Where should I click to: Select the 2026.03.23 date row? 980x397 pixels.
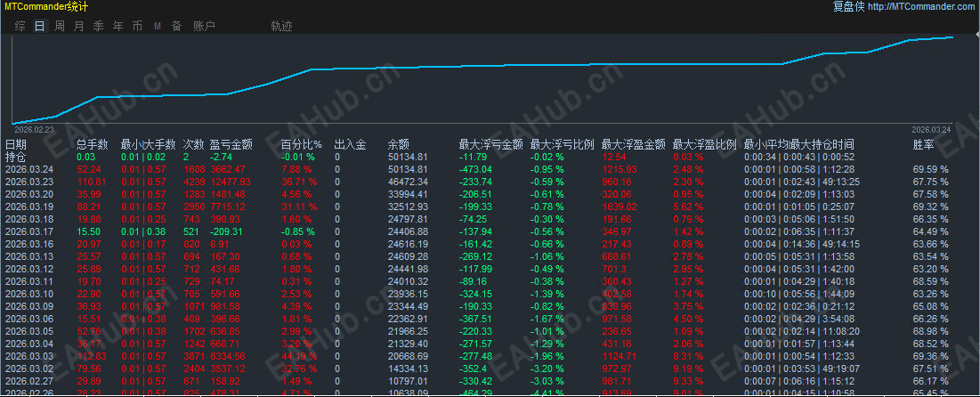click(31, 182)
